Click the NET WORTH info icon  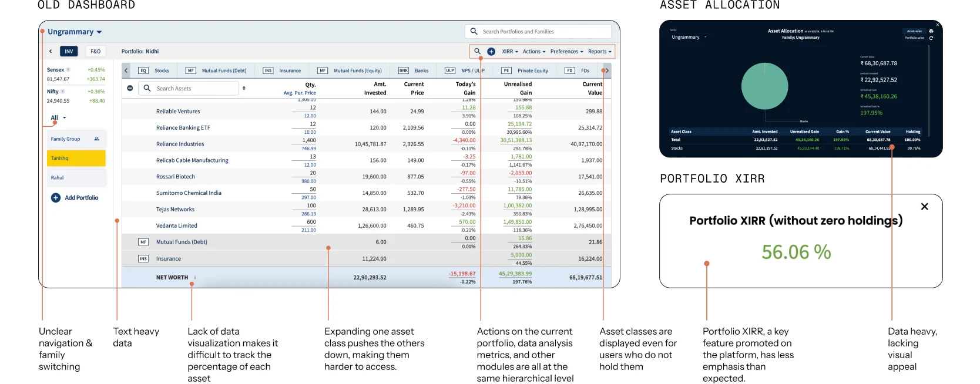[x=195, y=278]
